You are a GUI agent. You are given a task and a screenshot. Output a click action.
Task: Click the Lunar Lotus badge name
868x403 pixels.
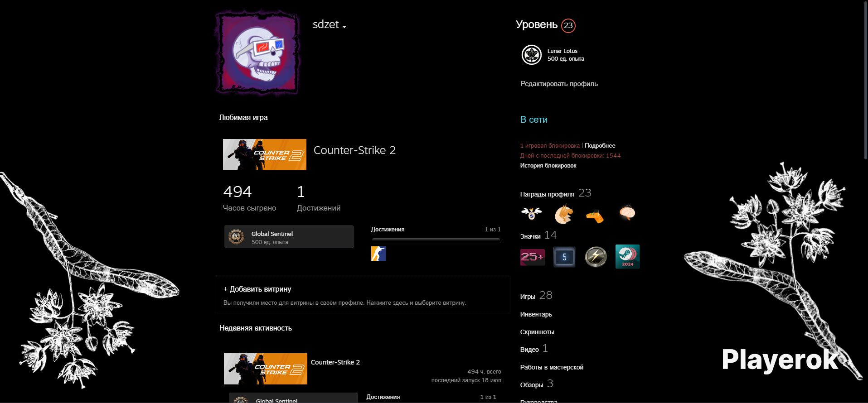[563, 51]
